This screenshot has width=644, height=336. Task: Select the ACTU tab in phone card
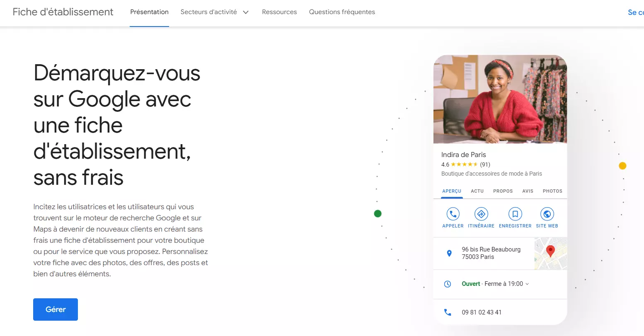click(x=477, y=191)
